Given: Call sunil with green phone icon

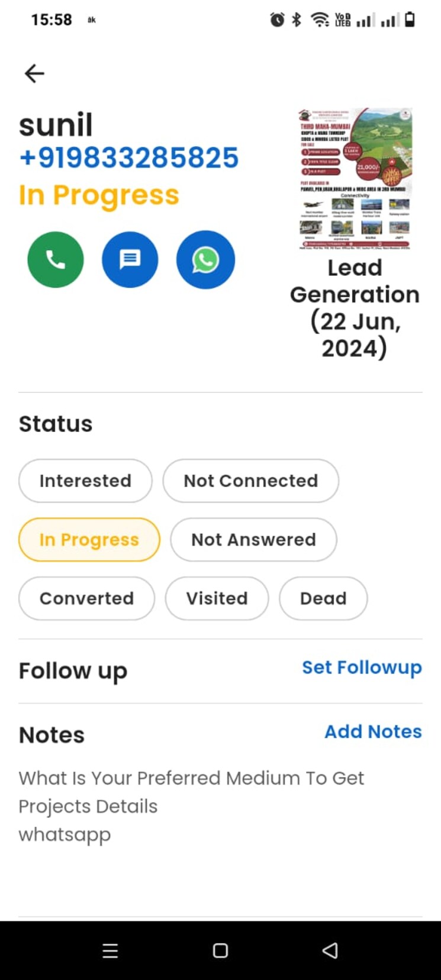Looking at the screenshot, I should pos(56,260).
